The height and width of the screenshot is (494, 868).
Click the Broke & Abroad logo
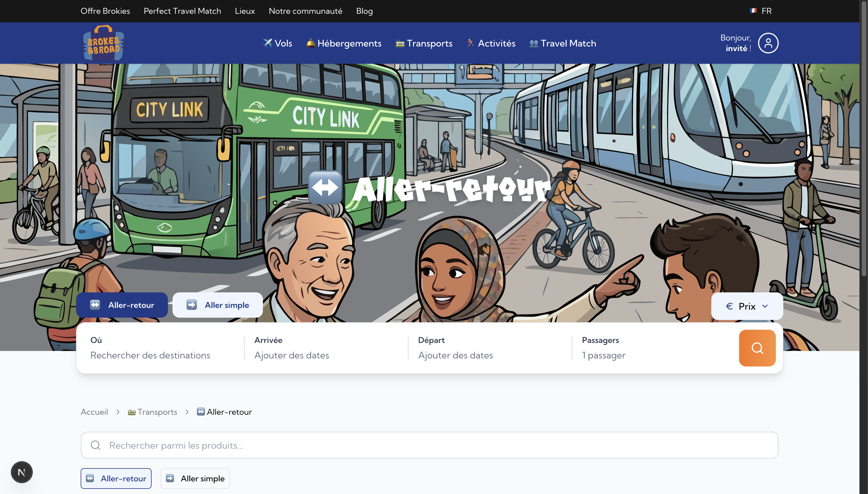point(103,43)
